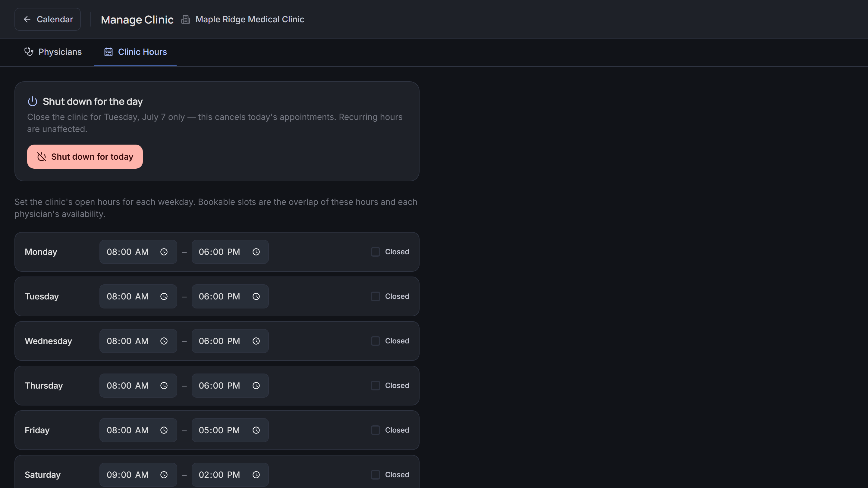Open Wednesday opening time clock picker icon

tap(164, 341)
